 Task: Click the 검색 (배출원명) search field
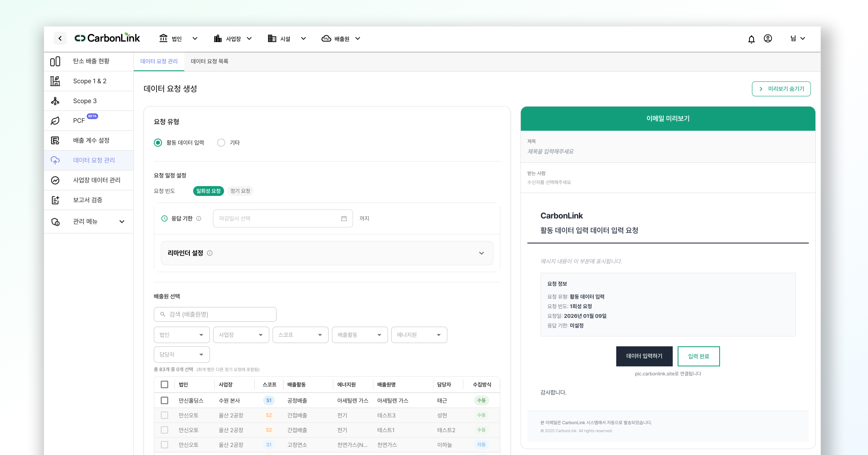click(x=215, y=314)
